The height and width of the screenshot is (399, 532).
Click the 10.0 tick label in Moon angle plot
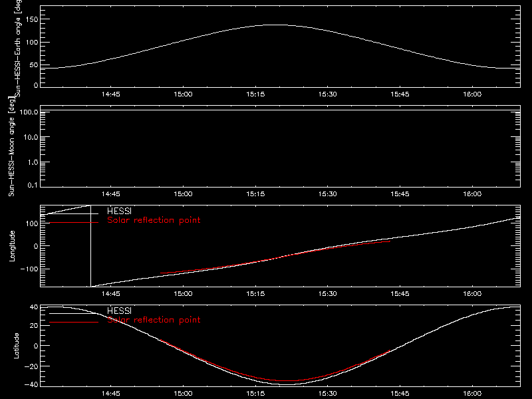point(31,137)
